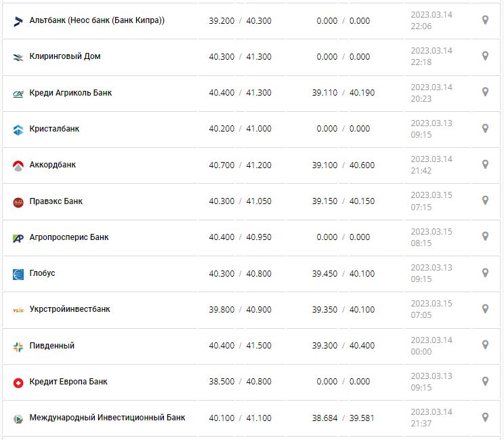Screen dimensions: 504x440
Task: Click the location pin for Международный Инвестиционный Банк
Action: [x=485, y=417]
